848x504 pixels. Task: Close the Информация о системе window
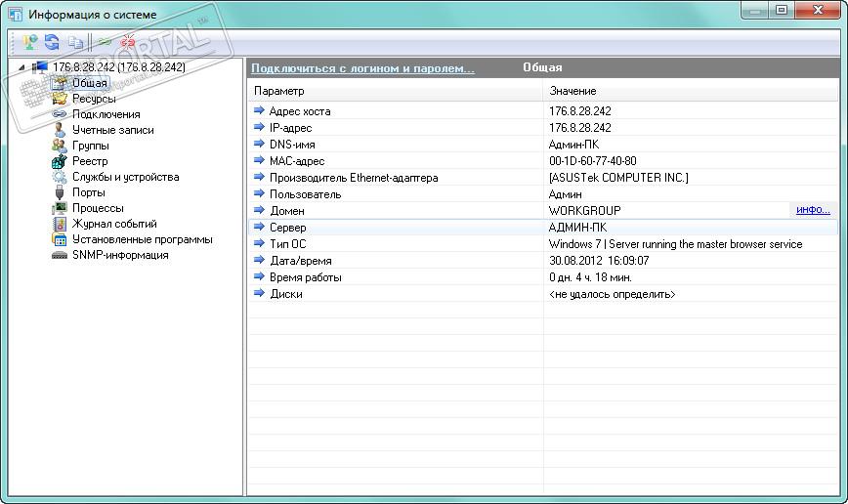819,10
